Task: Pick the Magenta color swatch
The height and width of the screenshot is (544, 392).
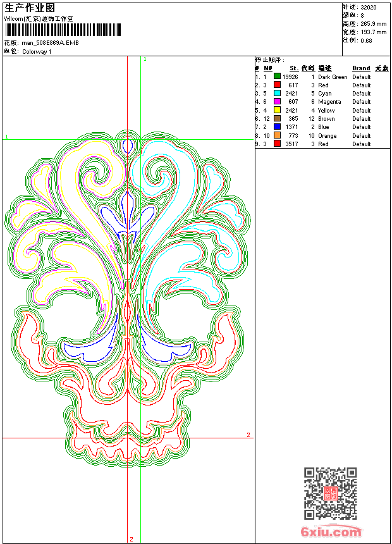Action: 277,102
